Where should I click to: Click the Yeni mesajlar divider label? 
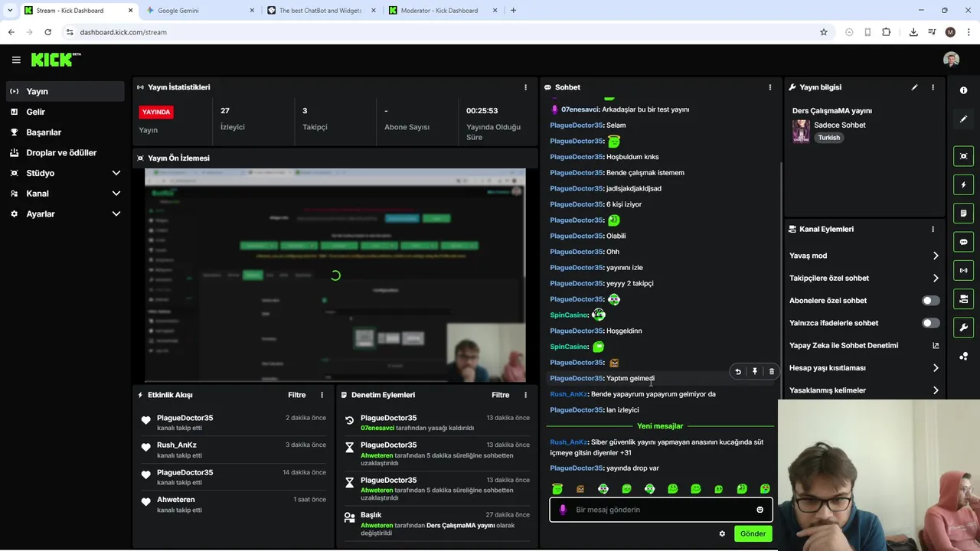click(x=660, y=425)
